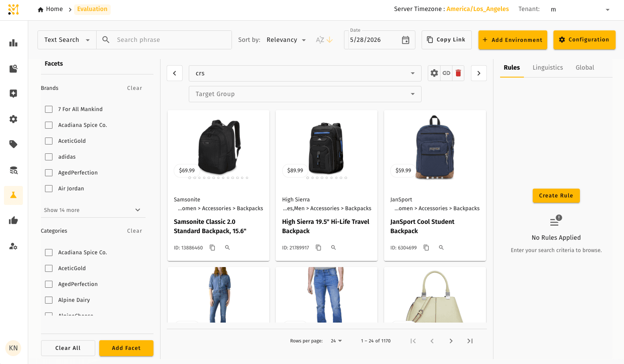Check the Alpine Dairy category checkbox
Screen dimensions: 624x364
(49, 300)
